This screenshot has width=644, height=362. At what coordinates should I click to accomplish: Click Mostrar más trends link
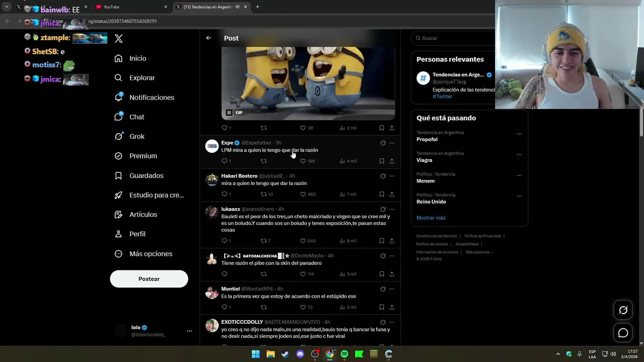431,218
